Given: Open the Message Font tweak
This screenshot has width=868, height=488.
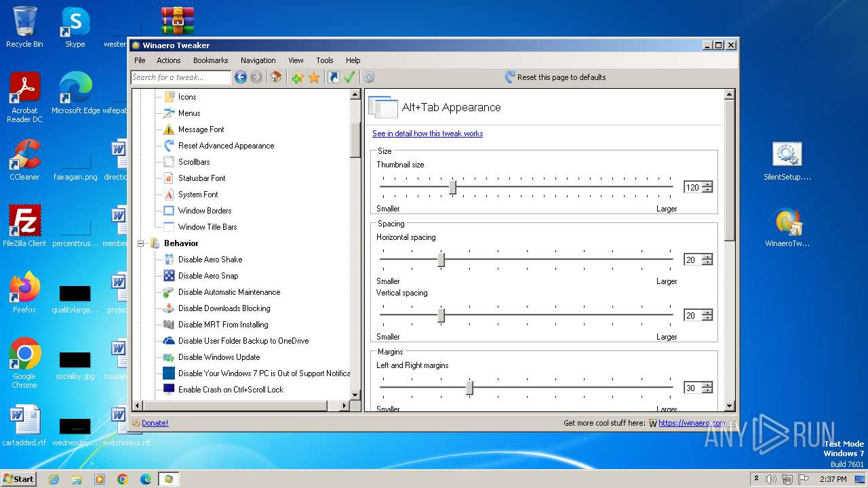Looking at the screenshot, I should click(x=201, y=129).
